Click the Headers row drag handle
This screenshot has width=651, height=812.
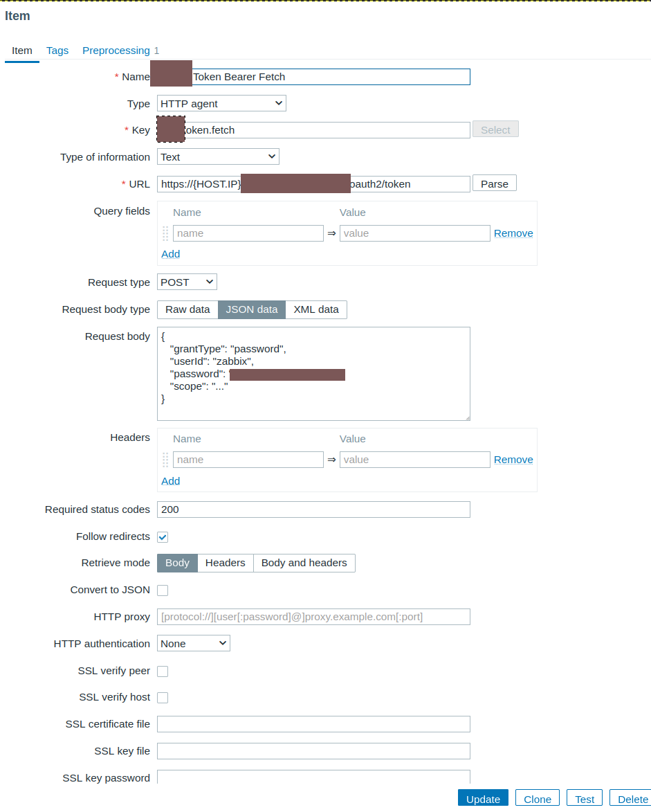[x=165, y=460]
